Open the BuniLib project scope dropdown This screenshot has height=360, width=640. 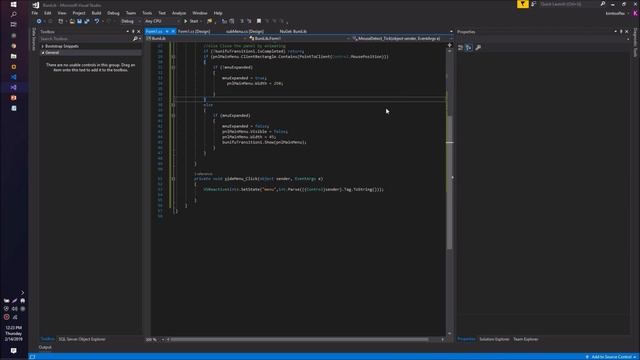[x=197, y=38]
